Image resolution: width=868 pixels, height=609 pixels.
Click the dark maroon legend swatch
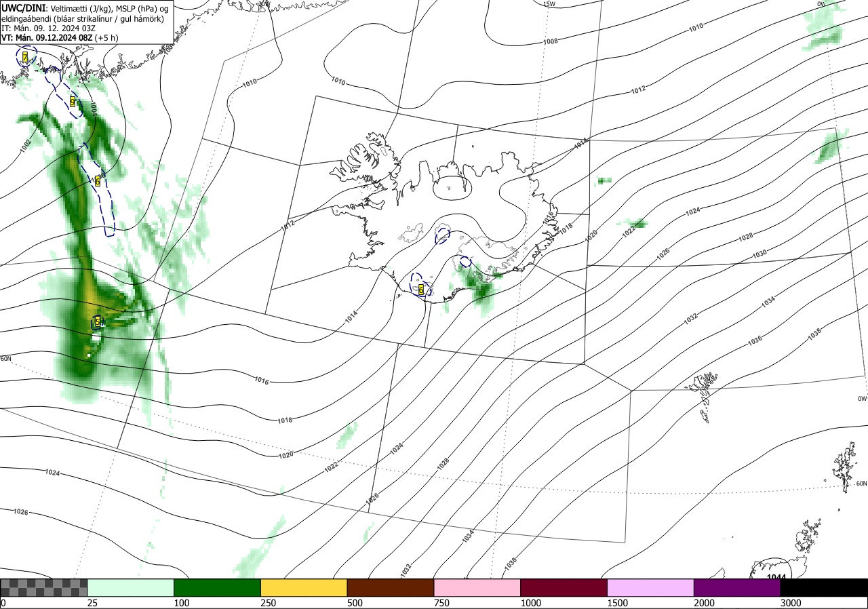pyautogui.click(x=564, y=587)
